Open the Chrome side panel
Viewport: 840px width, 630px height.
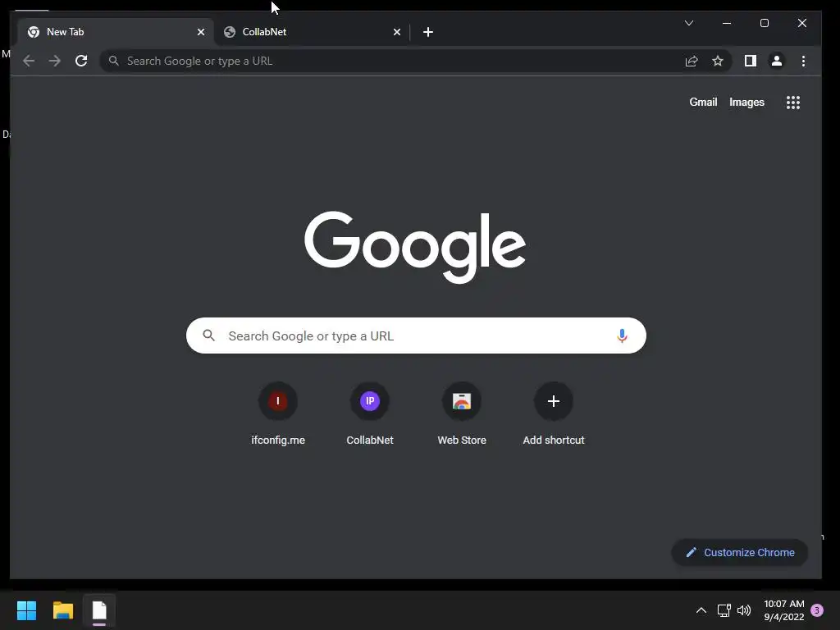pyautogui.click(x=751, y=61)
